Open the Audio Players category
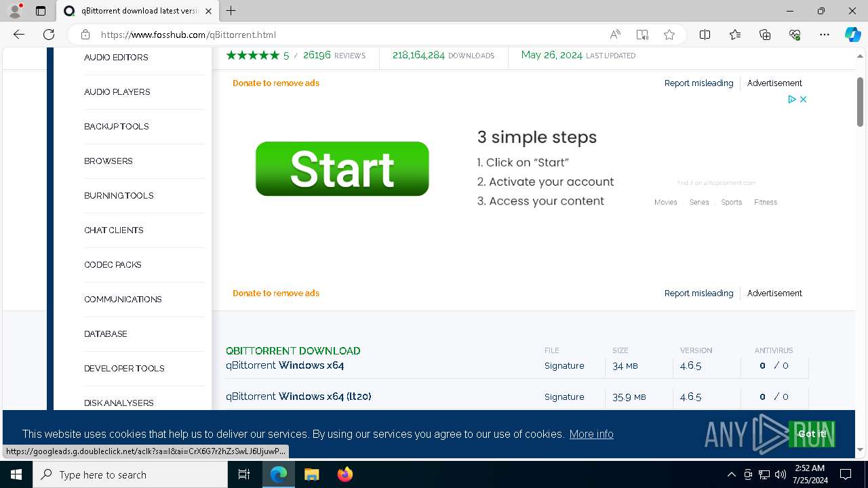This screenshot has height=488, width=868. (117, 92)
